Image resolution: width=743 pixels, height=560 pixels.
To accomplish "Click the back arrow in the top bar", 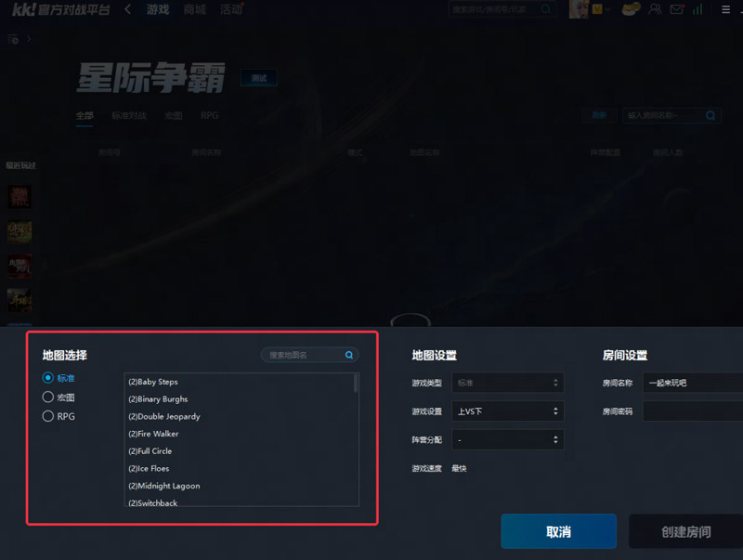I will 127,9.
